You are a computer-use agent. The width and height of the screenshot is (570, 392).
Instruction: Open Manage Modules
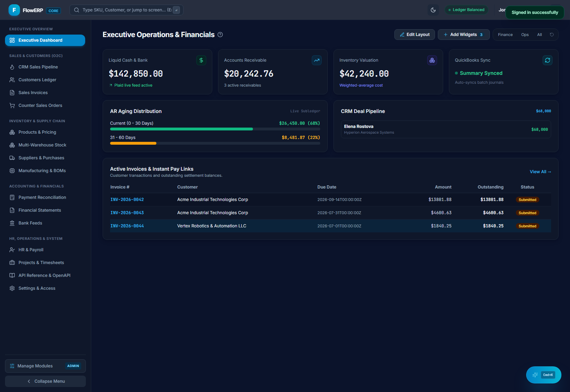[45, 366]
